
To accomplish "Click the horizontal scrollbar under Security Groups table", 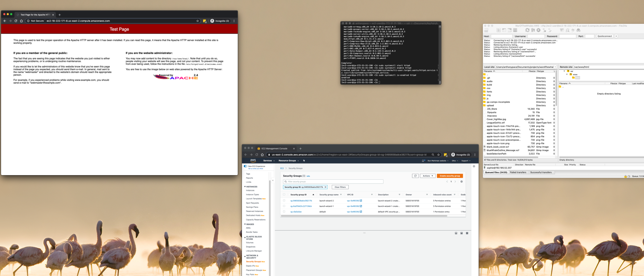I will click(x=364, y=216).
